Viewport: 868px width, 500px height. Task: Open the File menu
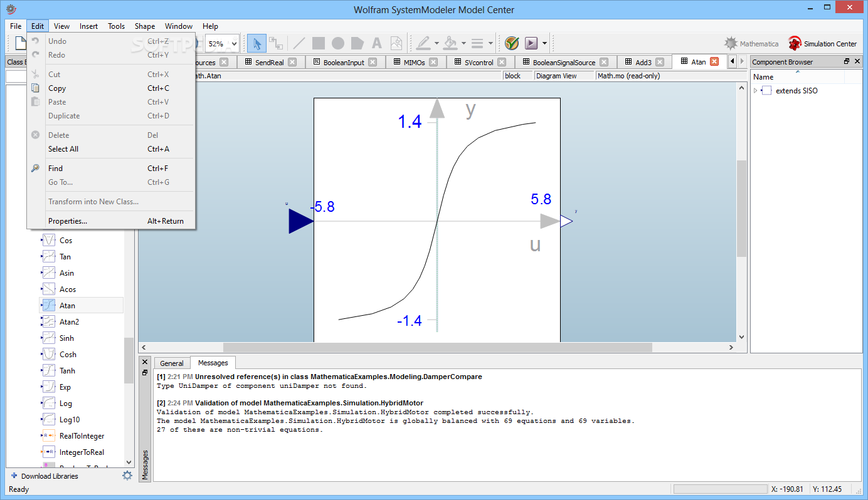click(x=16, y=26)
